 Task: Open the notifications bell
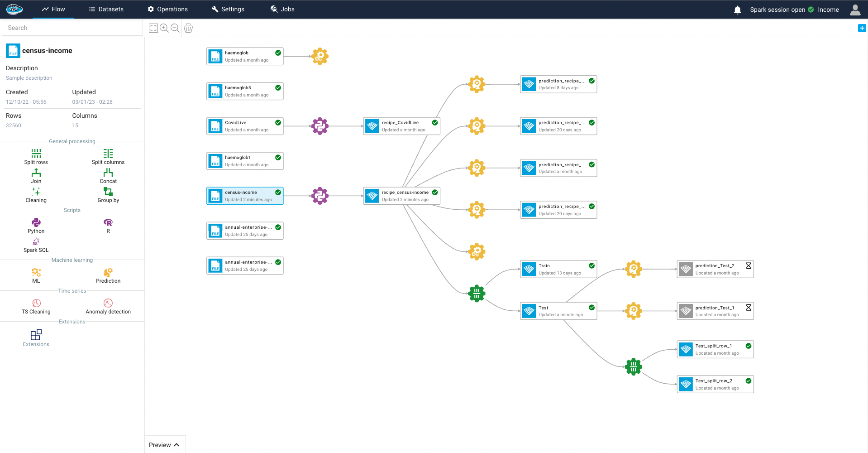point(737,10)
